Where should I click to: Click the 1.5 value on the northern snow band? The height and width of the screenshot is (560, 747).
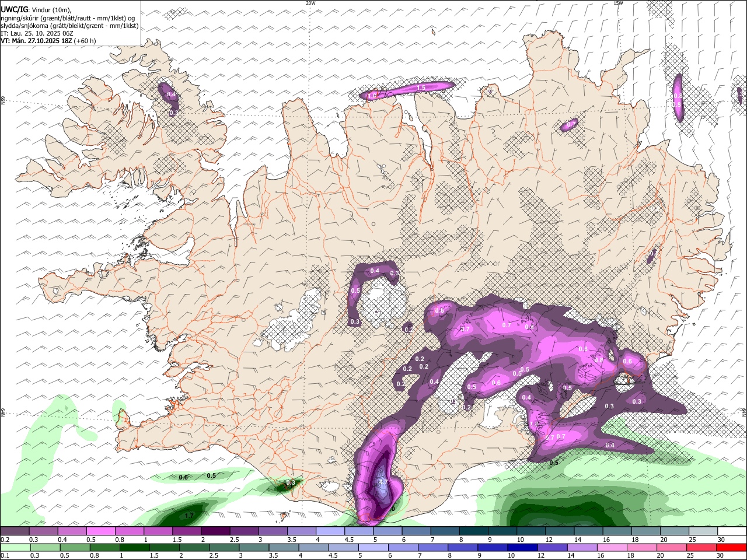click(x=421, y=87)
